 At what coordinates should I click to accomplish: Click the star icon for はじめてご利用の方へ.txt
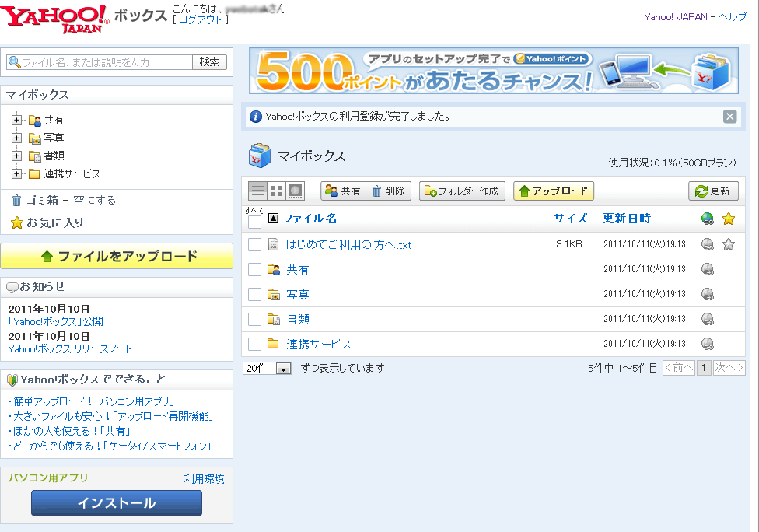(x=729, y=244)
